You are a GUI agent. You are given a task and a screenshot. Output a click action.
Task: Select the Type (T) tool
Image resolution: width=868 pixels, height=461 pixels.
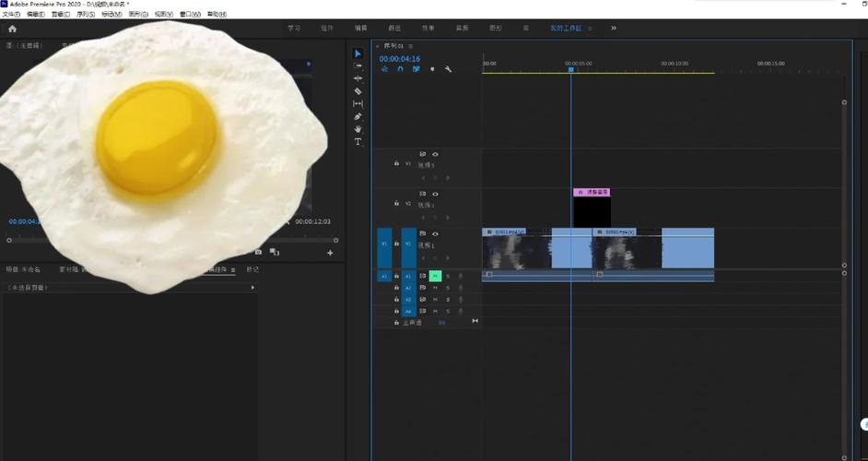[358, 142]
